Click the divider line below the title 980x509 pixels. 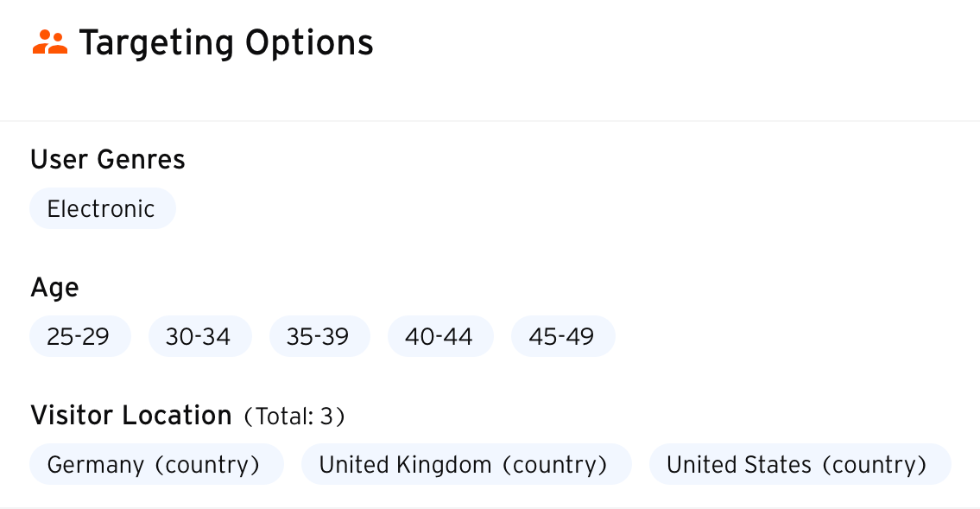[490, 121]
